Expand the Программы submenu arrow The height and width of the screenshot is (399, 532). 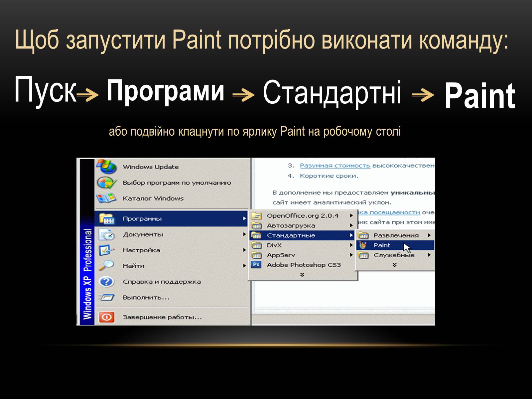pos(244,218)
